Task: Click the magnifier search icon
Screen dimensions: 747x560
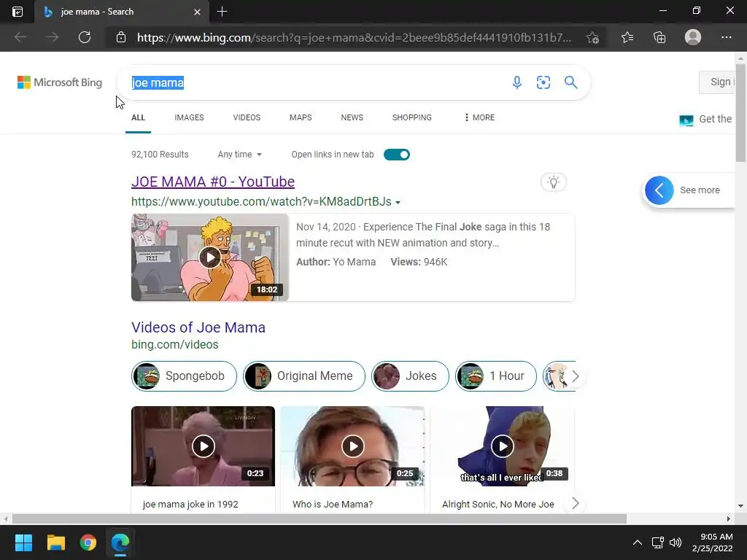Action: pyautogui.click(x=570, y=82)
